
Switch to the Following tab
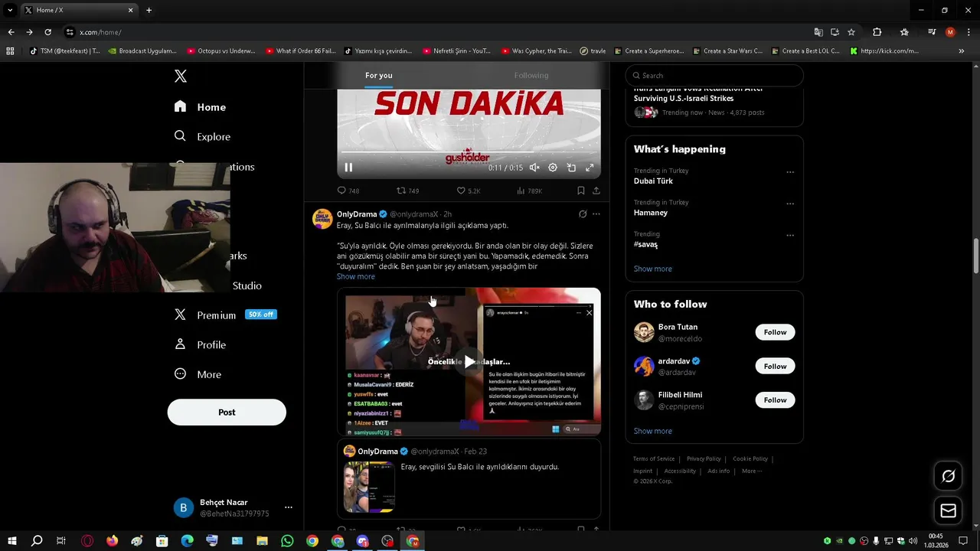click(531, 75)
